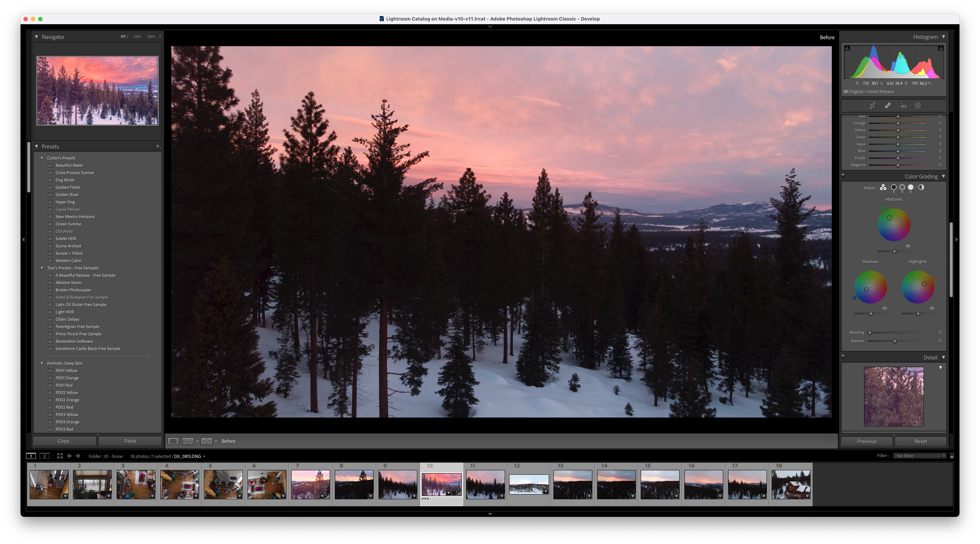Click the Blending slider handle

(870, 333)
